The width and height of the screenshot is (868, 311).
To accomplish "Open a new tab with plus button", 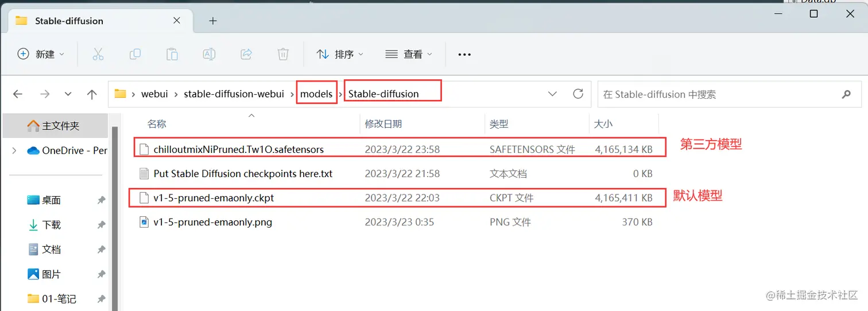I will [213, 21].
